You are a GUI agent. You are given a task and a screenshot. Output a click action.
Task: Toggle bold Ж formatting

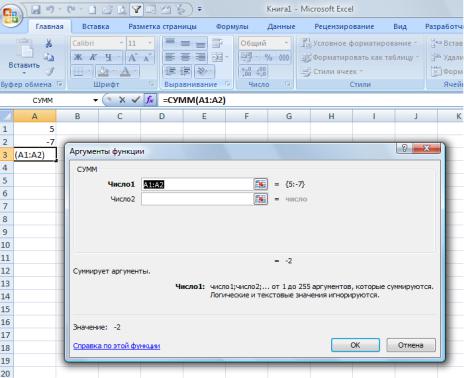(x=78, y=57)
